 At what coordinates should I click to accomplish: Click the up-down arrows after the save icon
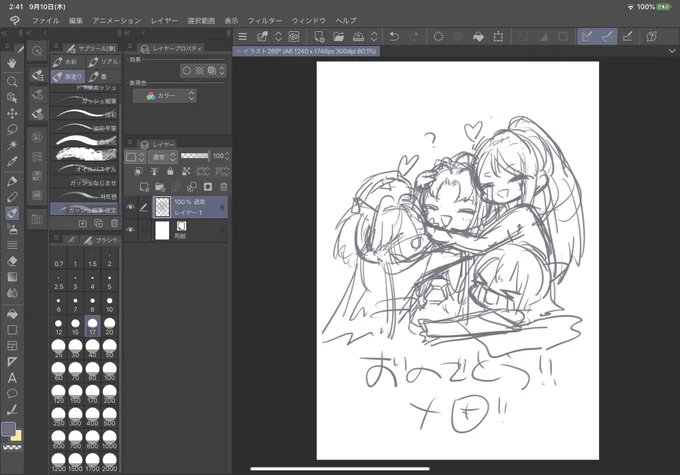point(374,36)
